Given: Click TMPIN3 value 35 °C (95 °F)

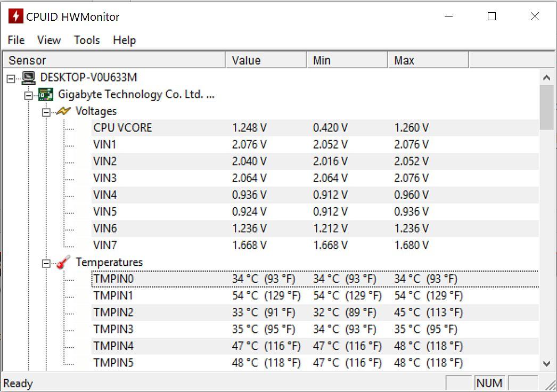Looking at the screenshot, I should (x=264, y=330).
